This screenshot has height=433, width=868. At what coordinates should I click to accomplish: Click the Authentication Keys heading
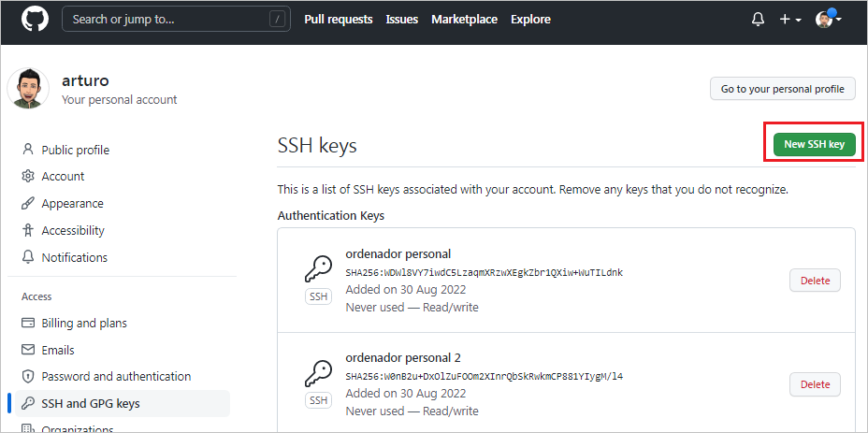pos(331,216)
